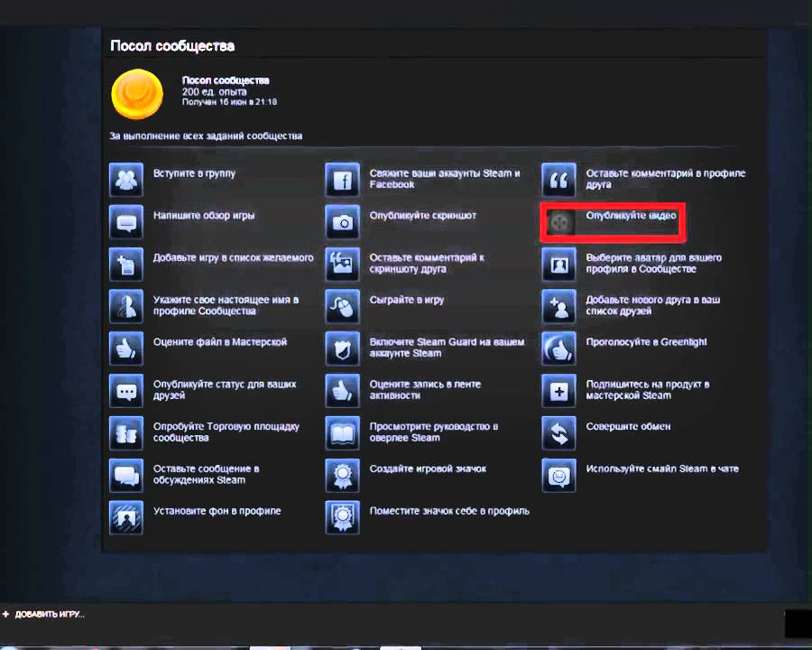Click the 'Опубликуйте видео' task label

(631, 216)
